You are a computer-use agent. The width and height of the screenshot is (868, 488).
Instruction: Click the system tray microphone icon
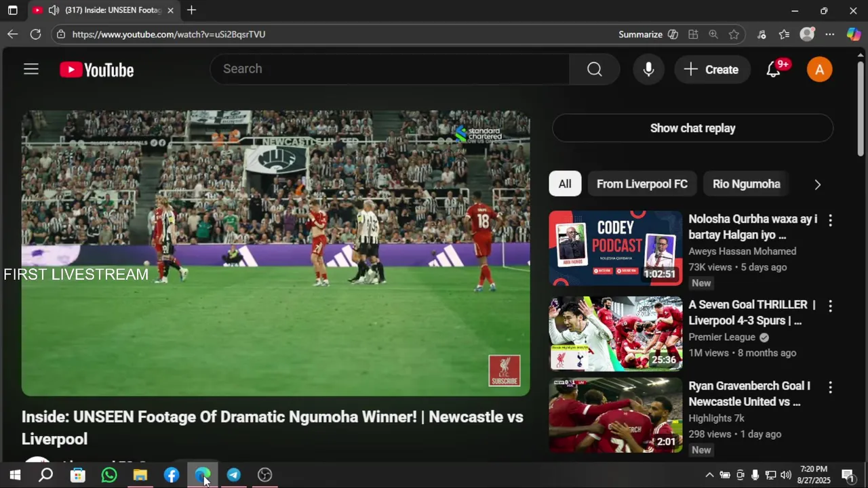[x=755, y=475]
